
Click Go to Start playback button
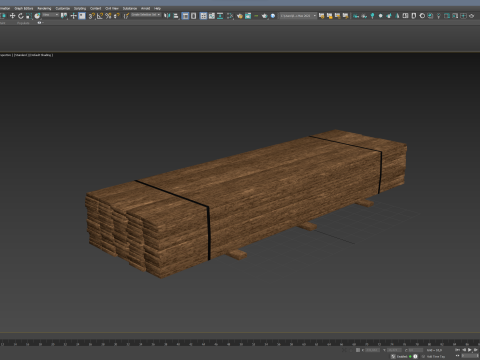[458, 350]
